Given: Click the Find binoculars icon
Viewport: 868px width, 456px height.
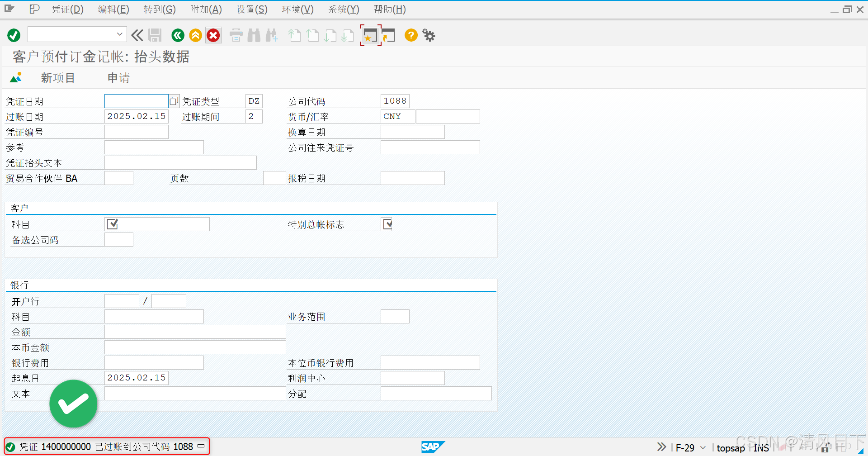Looking at the screenshot, I should point(254,35).
